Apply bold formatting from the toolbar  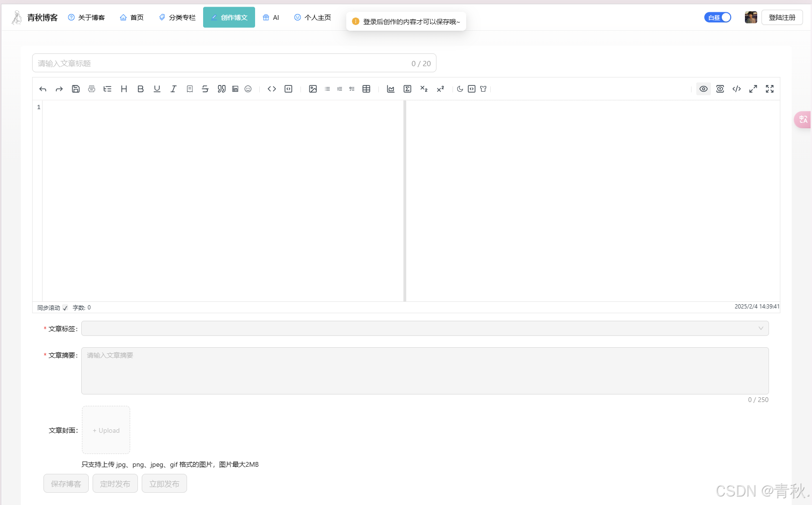coord(140,89)
